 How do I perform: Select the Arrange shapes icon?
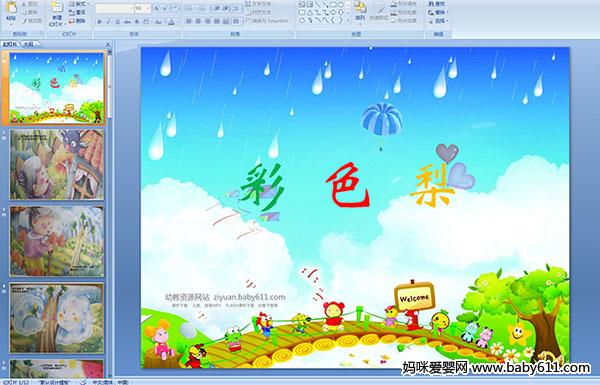point(360,11)
